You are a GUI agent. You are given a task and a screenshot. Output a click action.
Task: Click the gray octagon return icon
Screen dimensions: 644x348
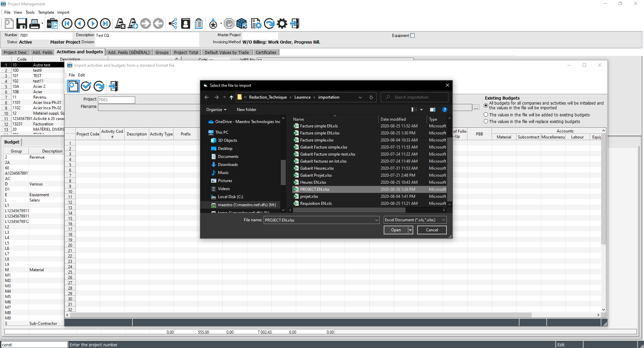click(229, 23)
